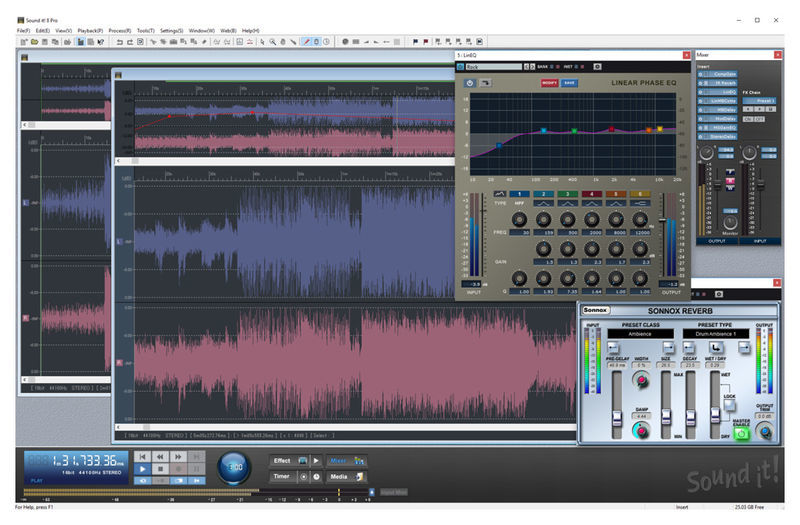Viewport: 800px width, 525px height.
Task: Open band 3 filter type selector
Action: pos(568,204)
